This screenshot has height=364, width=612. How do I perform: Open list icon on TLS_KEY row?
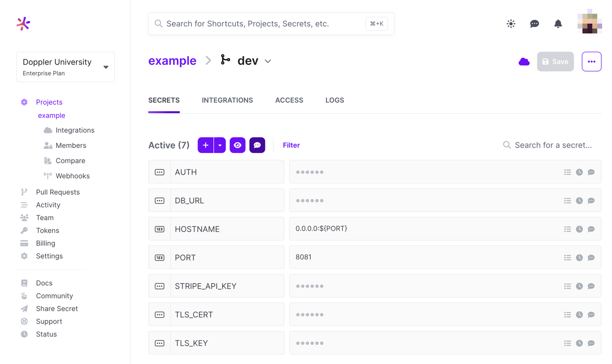click(x=568, y=343)
